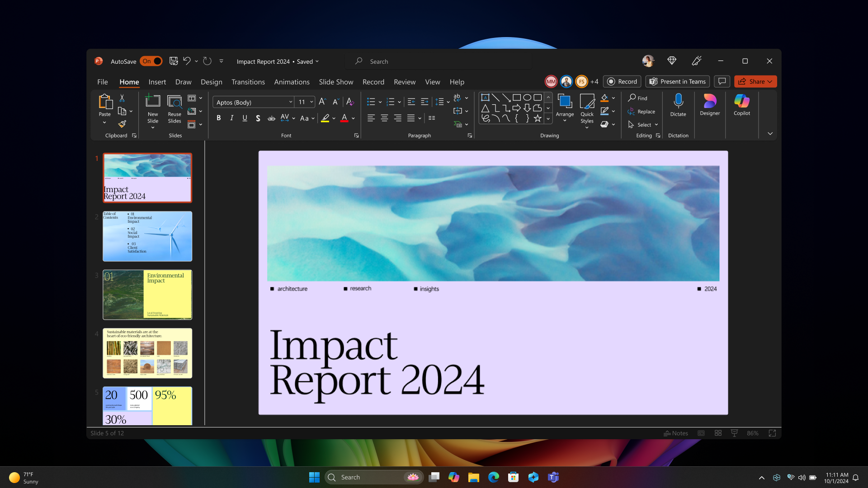Image resolution: width=868 pixels, height=488 pixels.
Task: Click the Arrange objects icon
Action: tap(565, 107)
